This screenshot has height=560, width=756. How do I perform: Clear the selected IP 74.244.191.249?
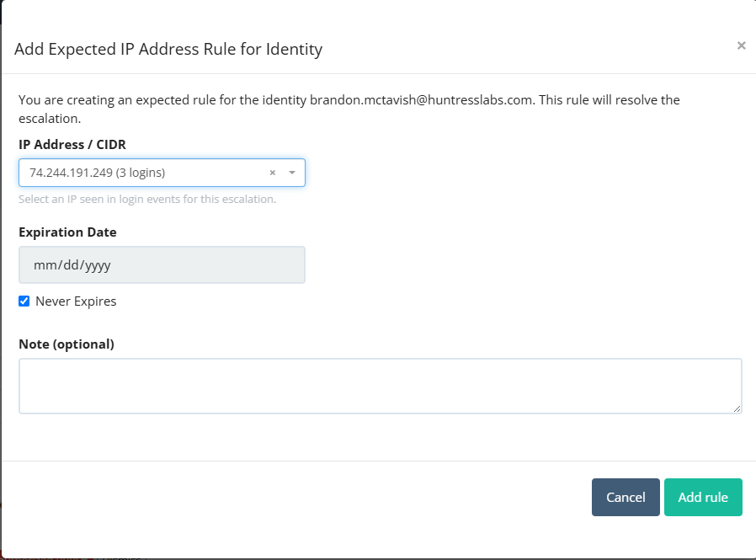[x=273, y=173]
